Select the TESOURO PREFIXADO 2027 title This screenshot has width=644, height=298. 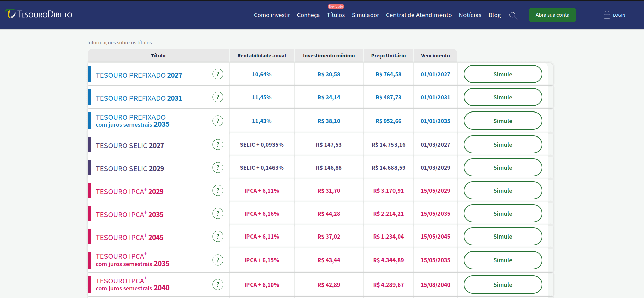[139, 75]
